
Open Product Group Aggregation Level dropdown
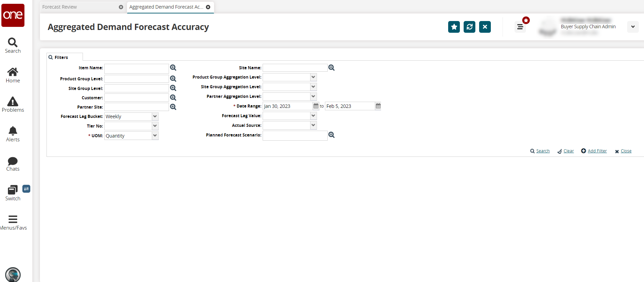313,77
